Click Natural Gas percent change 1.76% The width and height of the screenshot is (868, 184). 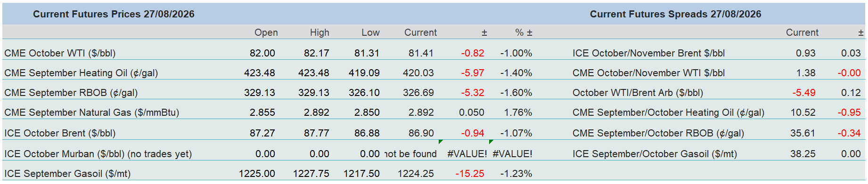pos(518,112)
